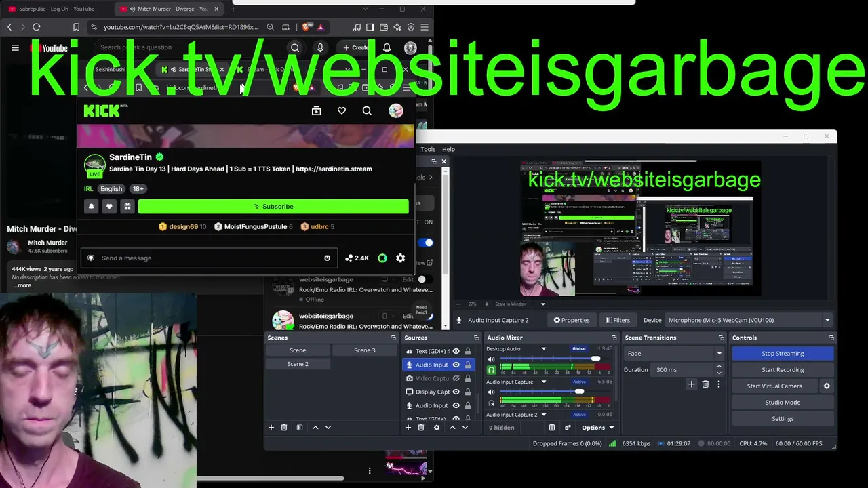Add a scene transition with plus icon

[x=692, y=384]
